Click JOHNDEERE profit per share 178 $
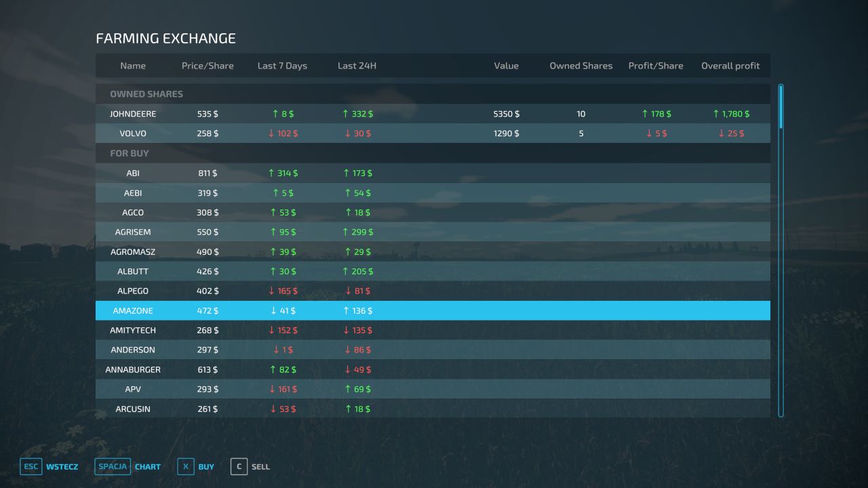Screen dimensions: 868x488 click(x=656, y=114)
